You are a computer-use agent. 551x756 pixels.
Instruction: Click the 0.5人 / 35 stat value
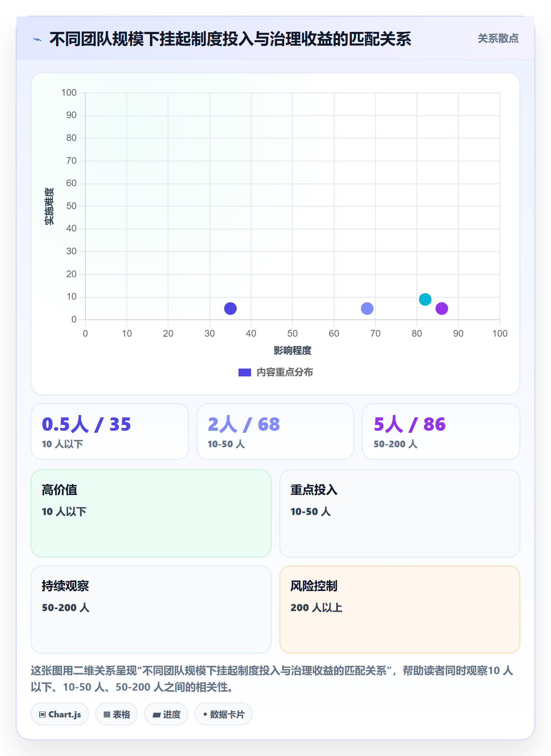(86, 424)
